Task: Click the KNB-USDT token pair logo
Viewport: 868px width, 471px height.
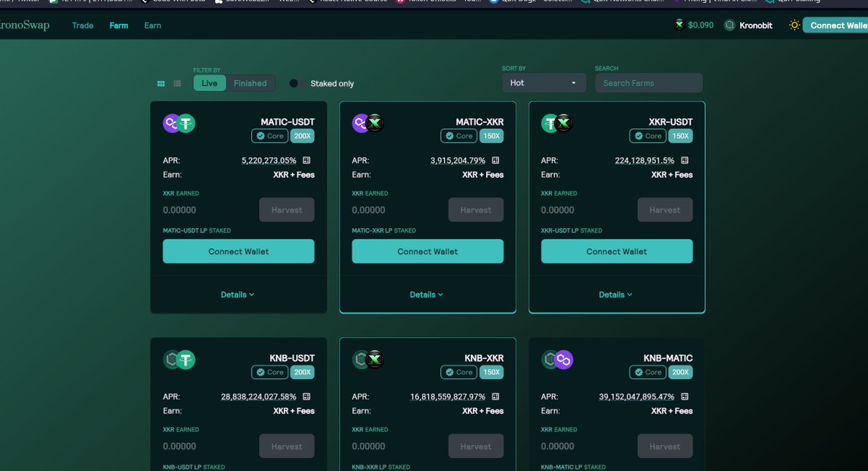Action: (179, 360)
